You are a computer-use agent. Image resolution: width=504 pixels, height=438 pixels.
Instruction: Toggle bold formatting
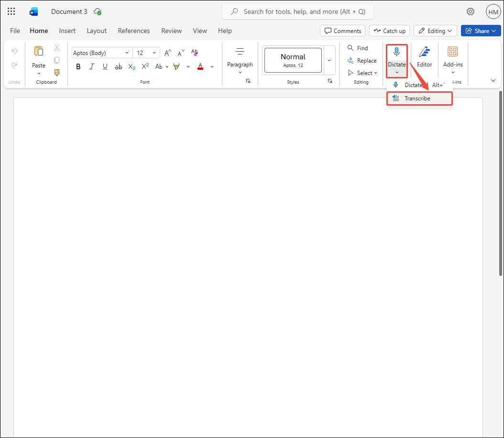(x=78, y=66)
